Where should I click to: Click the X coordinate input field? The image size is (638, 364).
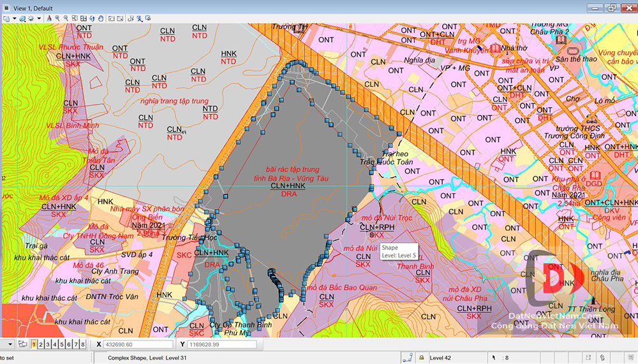(133, 344)
